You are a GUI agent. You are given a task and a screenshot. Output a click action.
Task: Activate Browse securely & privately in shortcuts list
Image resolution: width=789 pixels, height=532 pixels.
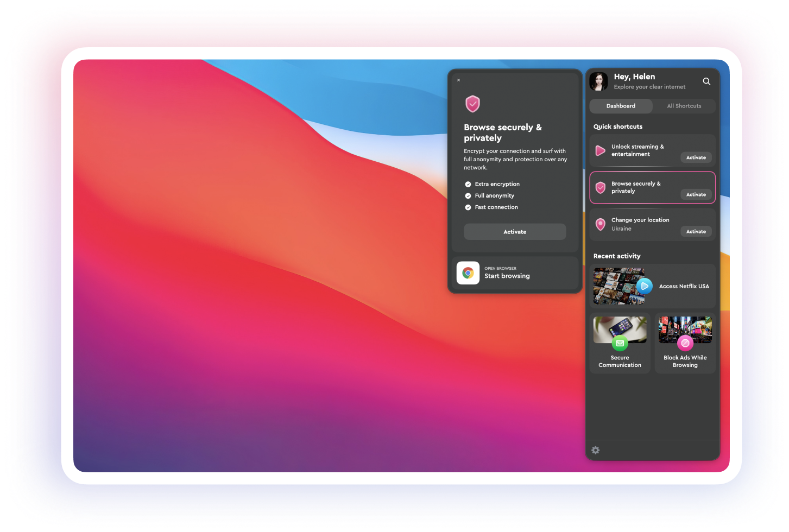[x=696, y=194]
